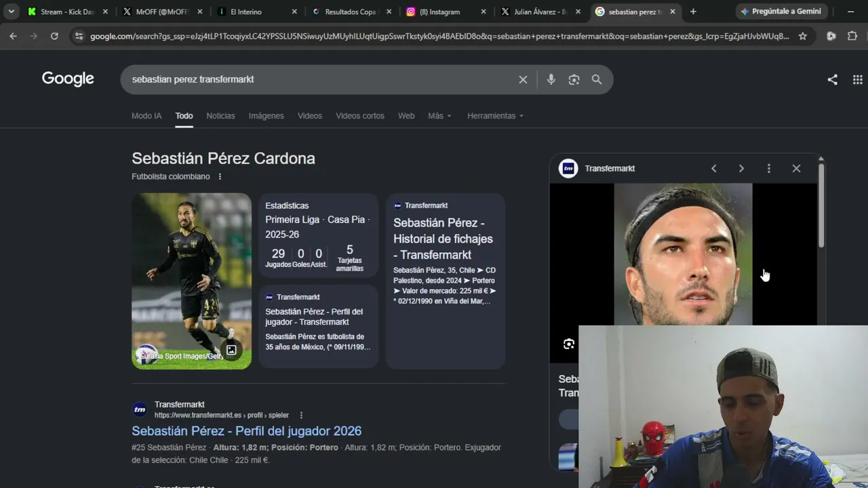
Task: Select the Web results tab
Action: click(406, 116)
